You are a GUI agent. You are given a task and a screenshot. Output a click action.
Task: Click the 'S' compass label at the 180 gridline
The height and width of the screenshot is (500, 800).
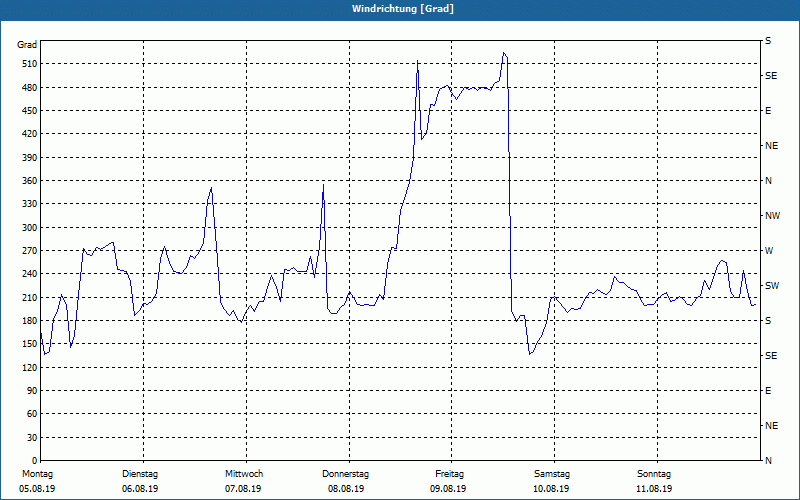point(768,321)
